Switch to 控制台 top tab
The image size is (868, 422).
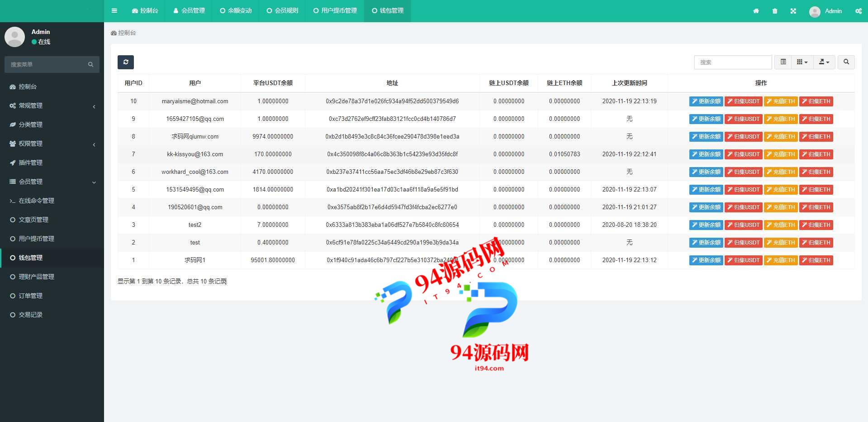point(145,11)
